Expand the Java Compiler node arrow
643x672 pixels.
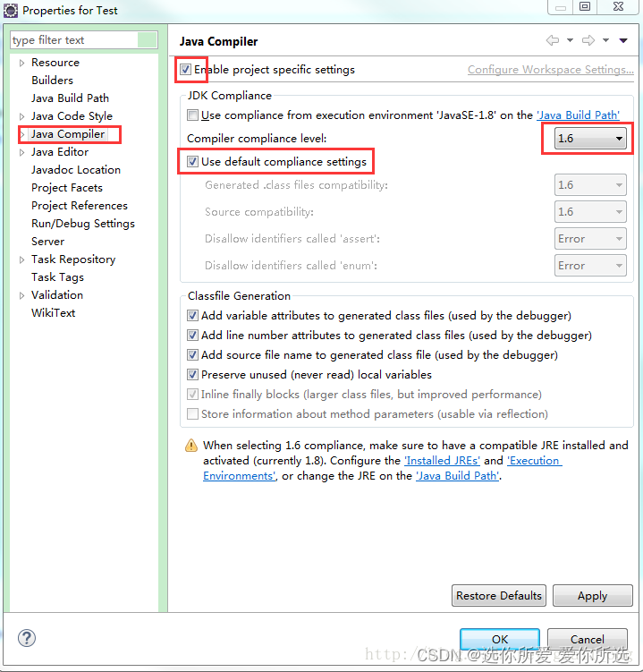click(x=22, y=134)
